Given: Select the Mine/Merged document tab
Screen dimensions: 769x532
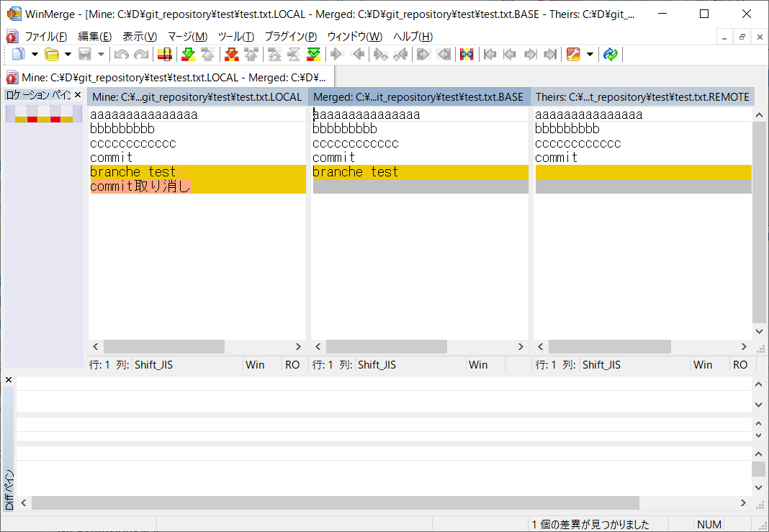Looking at the screenshot, I should pos(169,77).
